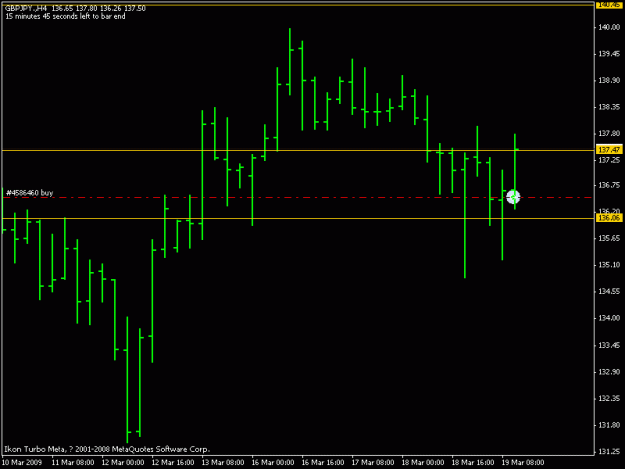
Task: Click the 134.00 price scale label
Action: [609, 318]
